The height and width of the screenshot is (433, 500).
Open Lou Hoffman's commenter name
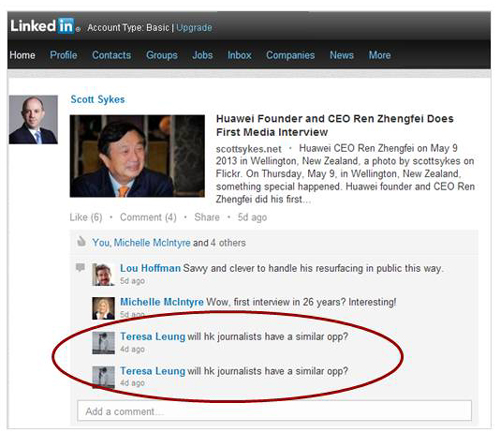coord(150,268)
